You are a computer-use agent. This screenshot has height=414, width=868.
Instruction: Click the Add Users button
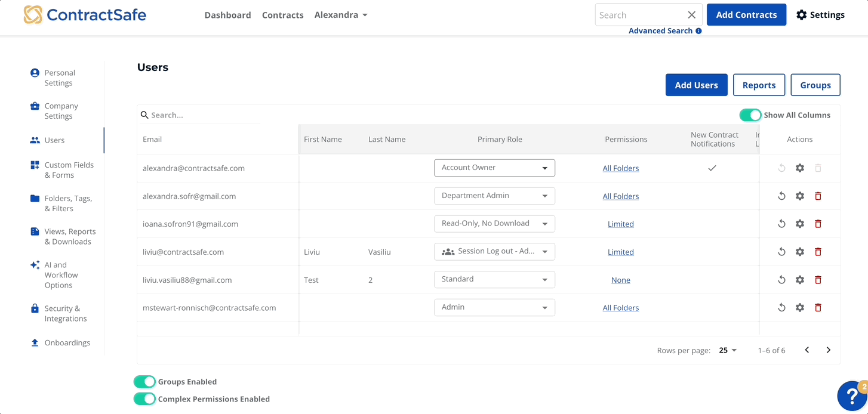(696, 85)
